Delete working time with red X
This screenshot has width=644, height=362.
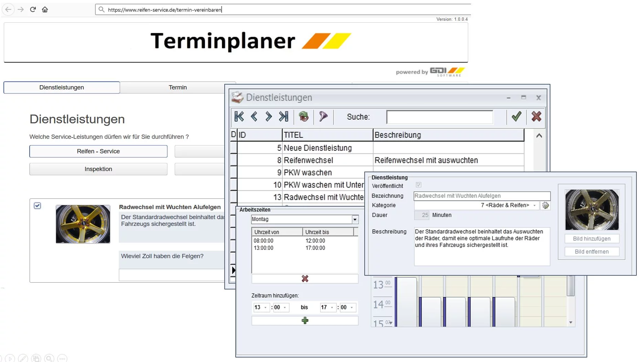point(305,278)
